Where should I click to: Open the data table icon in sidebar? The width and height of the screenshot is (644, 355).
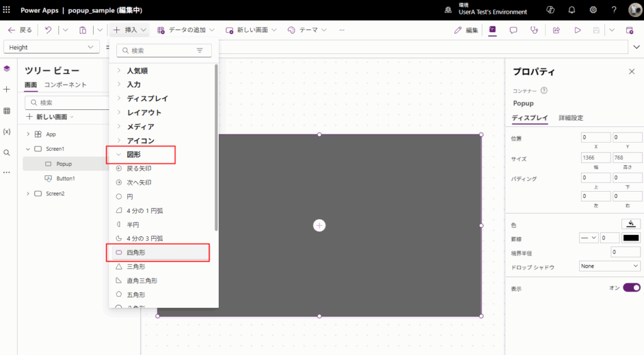7,111
